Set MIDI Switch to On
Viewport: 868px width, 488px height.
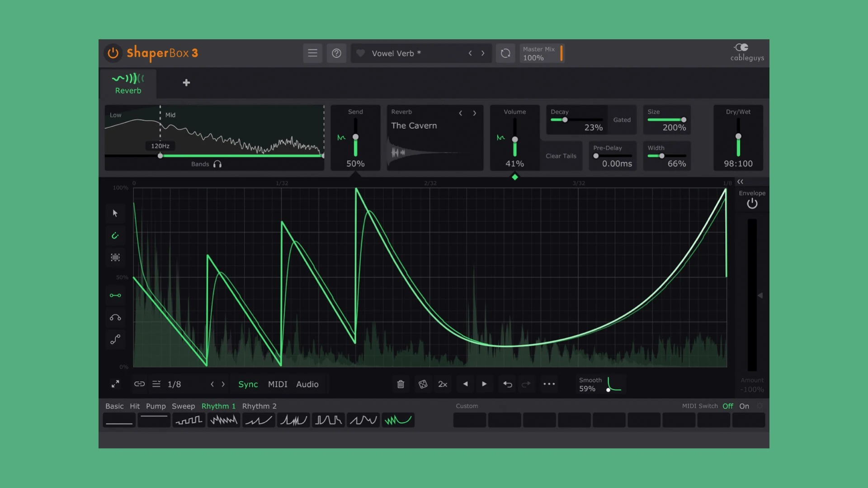(744, 406)
